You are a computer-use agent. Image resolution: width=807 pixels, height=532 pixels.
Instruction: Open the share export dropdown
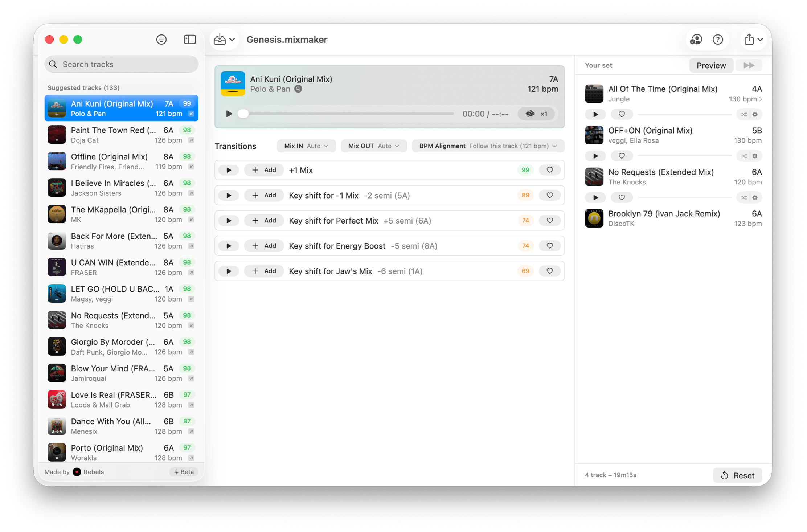(x=753, y=39)
